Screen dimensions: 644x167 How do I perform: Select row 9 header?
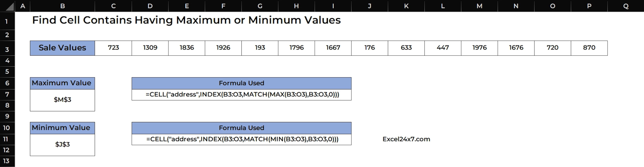pos(7,116)
